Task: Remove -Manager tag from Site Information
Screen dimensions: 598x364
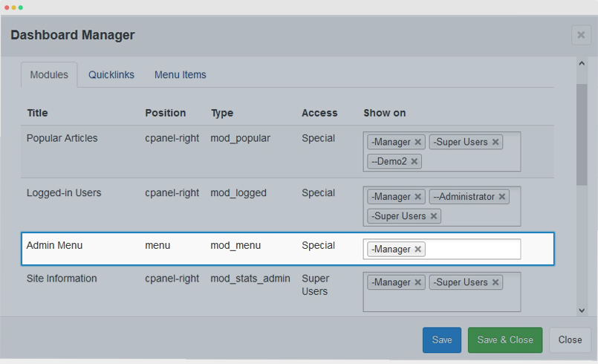Action: pos(418,282)
